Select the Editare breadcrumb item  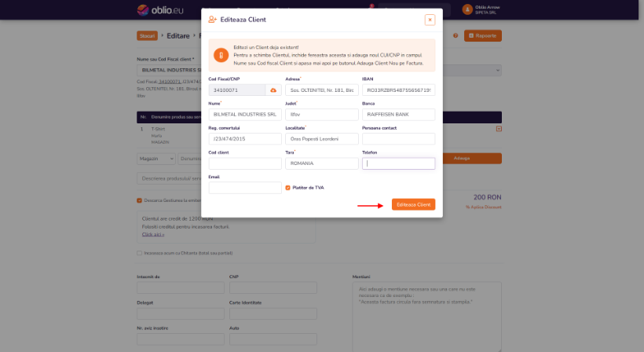[177, 35]
